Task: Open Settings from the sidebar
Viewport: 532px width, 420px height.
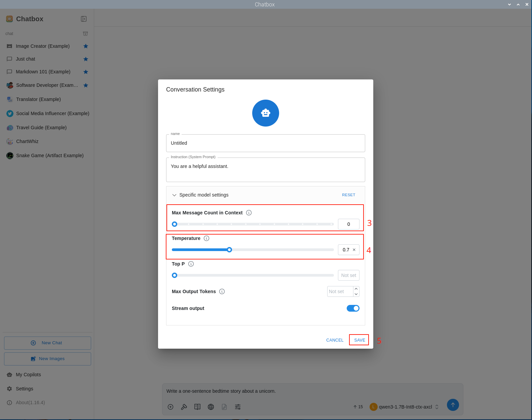Action: coord(24,389)
